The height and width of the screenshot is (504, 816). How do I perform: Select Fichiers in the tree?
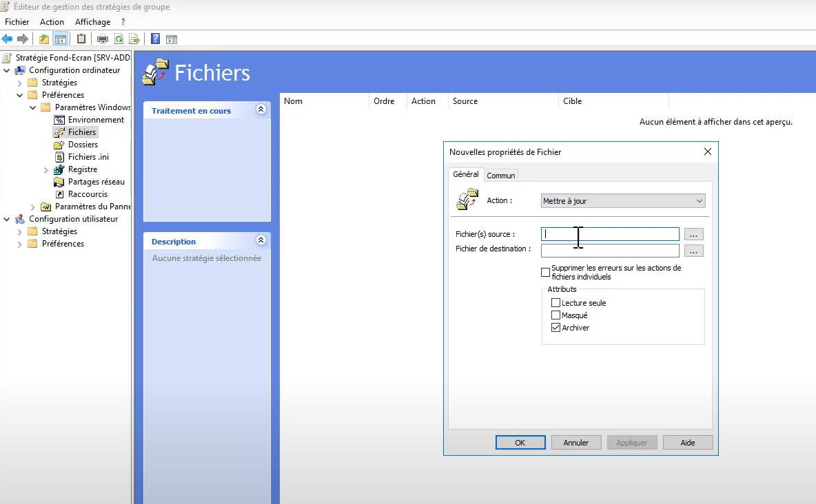coord(82,132)
